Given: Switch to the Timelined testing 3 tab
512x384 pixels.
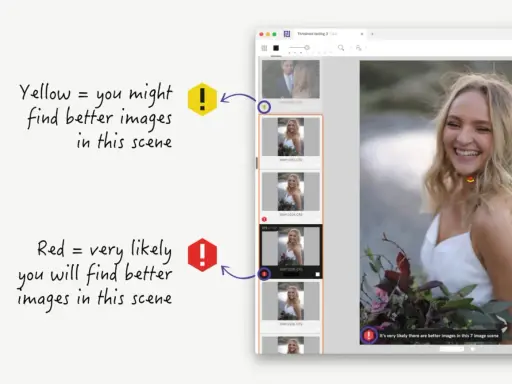Looking at the screenshot, I should [x=317, y=34].
